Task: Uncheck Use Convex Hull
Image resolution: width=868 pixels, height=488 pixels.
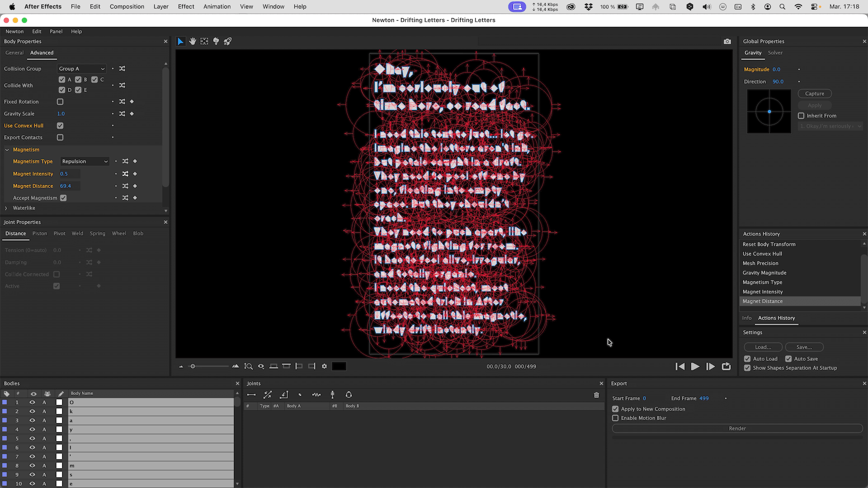Action: 60,126
